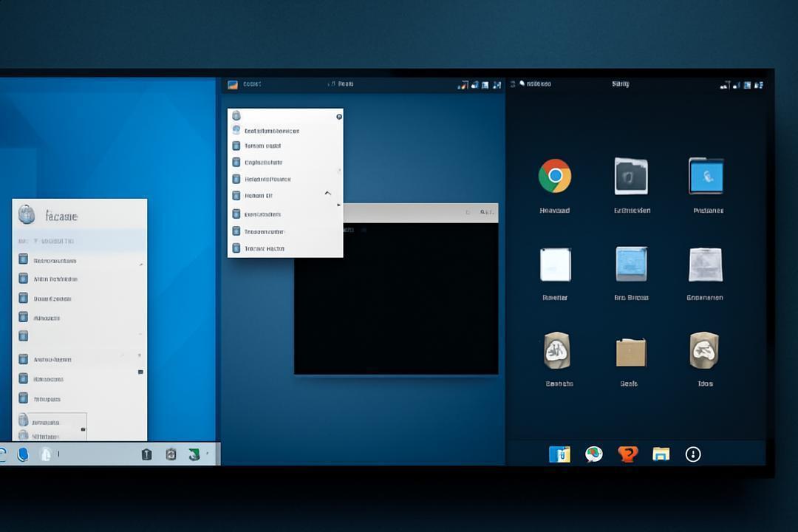Select the second entry in the white popup menu
This screenshot has height=532, width=798.
pos(285,146)
